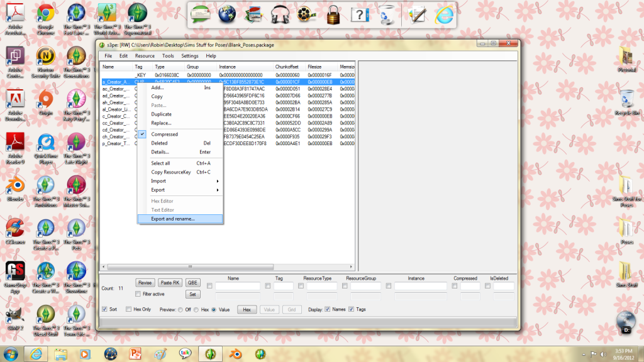The width and height of the screenshot is (644, 362).
Task: Toggle the Sort checkbox
Action: [105, 309]
